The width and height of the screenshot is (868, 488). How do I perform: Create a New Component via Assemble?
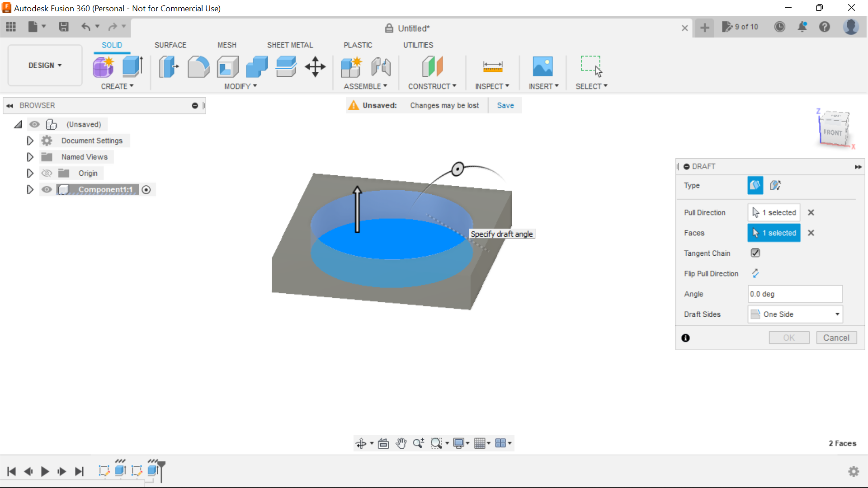pos(351,66)
